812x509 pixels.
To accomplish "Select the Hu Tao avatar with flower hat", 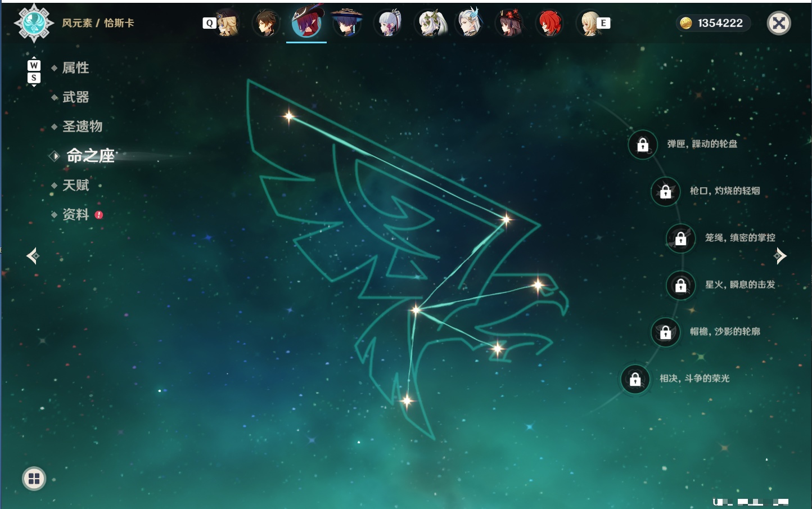I will tap(509, 23).
